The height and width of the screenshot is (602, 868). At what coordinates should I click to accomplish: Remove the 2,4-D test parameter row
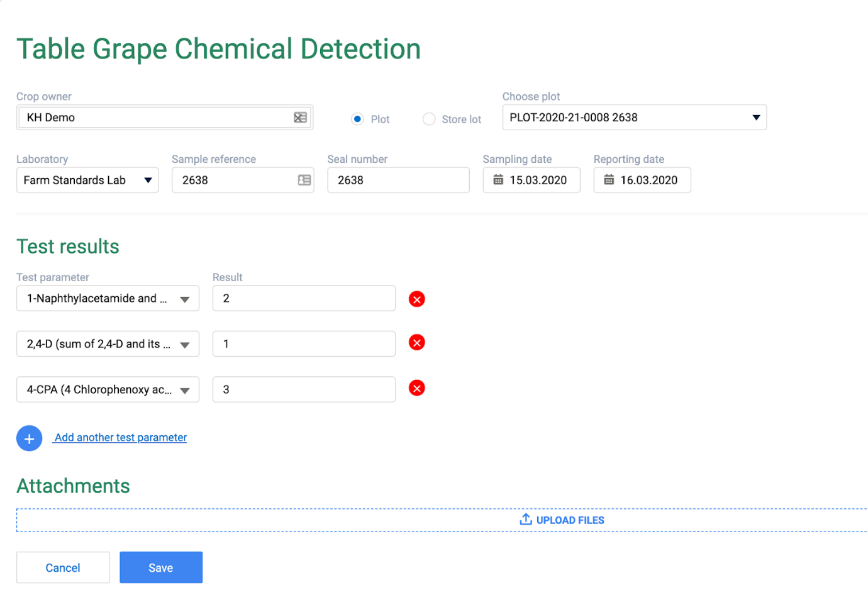coord(417,343)
